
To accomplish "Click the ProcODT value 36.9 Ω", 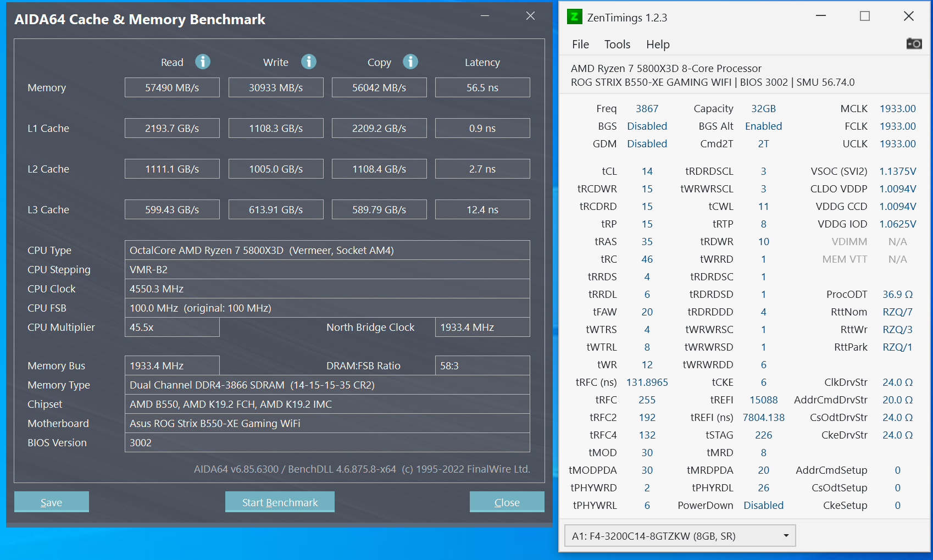I will (898, 295).
